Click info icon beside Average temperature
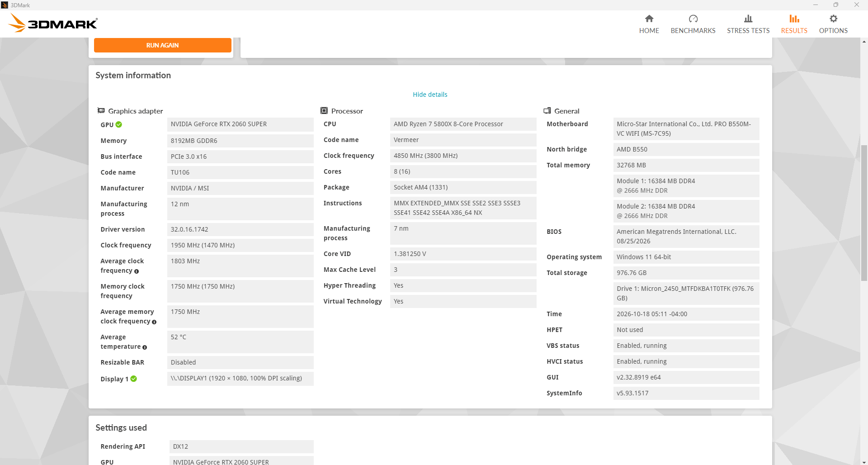This screenshot has height=465, width=868. click(145, 347)
